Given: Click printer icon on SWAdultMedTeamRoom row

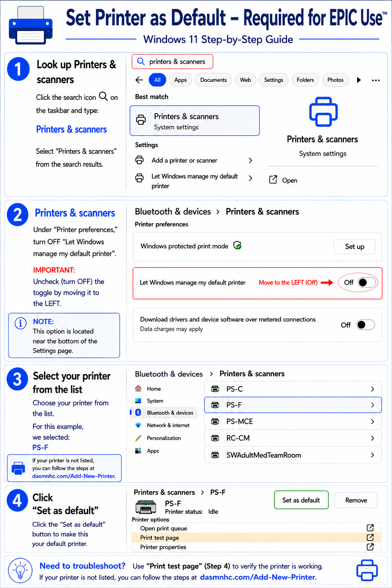Looking at the screenshot, I should (216, 455).
